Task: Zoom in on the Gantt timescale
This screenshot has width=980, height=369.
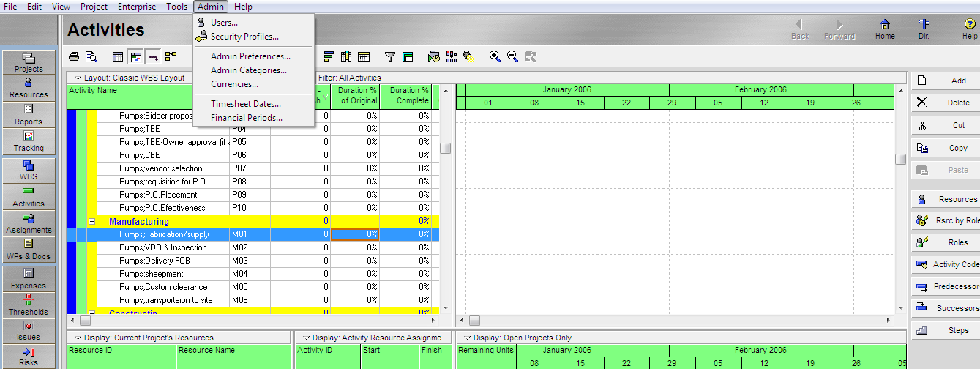Action: (x=495, y=56)
